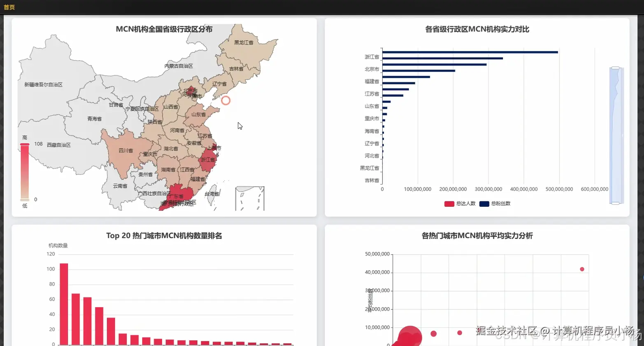
Task: Click the 福建省 axis label in comparison chart
Action: (372, 82)
